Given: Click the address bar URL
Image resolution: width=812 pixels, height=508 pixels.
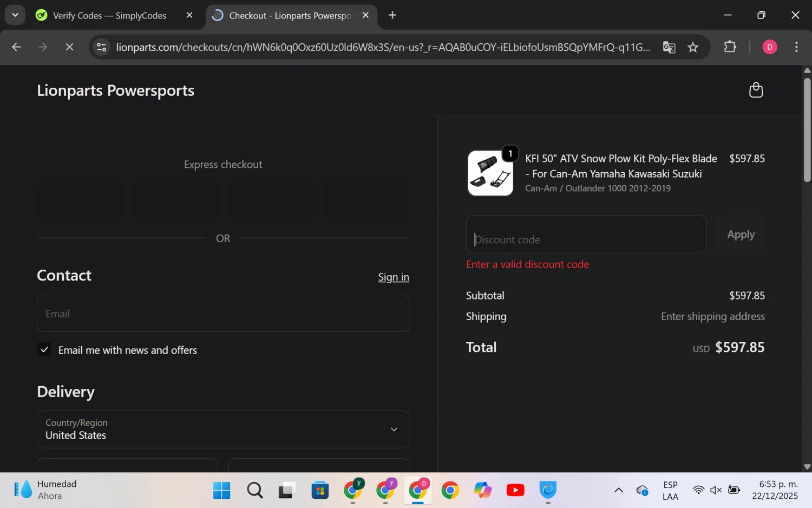Looking at the screenshot, I should [x=383, y=47].
